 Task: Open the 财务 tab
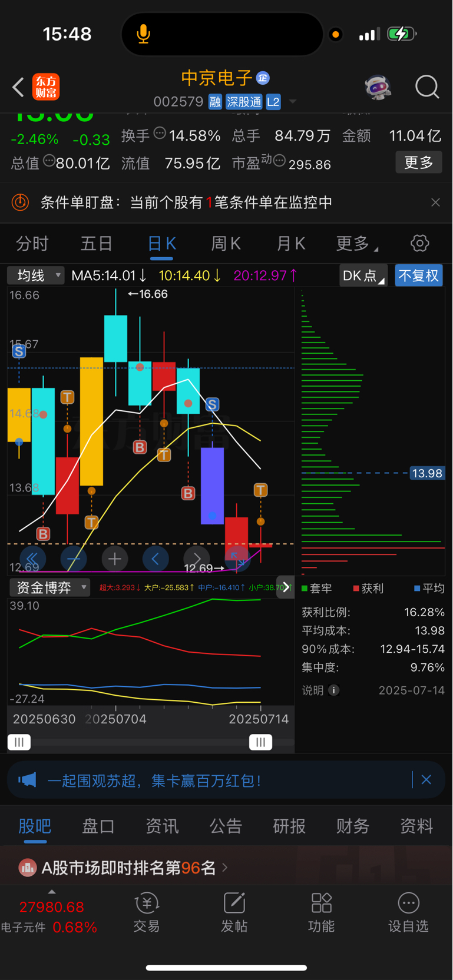(x=353, y=826)
